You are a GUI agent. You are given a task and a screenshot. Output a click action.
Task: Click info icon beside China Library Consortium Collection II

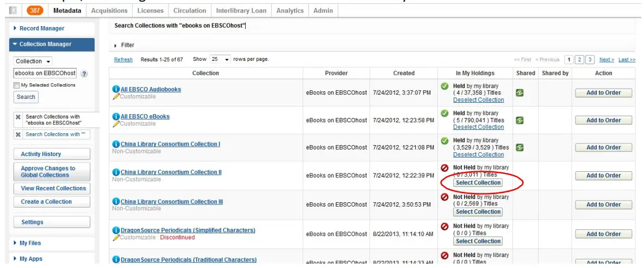pyautogui.click(x=116, y=172)
